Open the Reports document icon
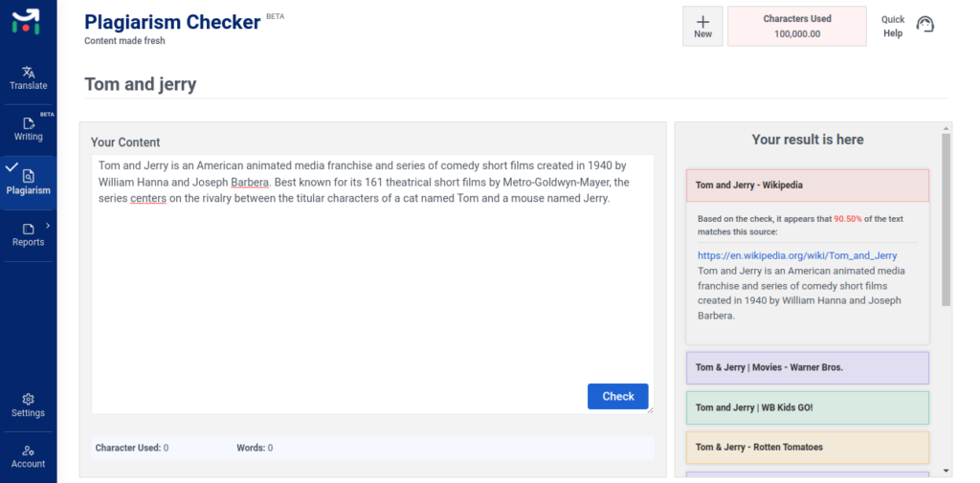The height and width of the screenshot is (483, 980). tap(28, 229)
